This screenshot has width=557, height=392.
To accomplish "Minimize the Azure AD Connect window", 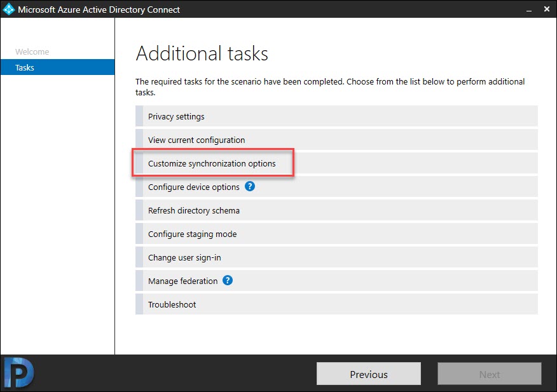I will pyautogui.click(x=529, y=10).
